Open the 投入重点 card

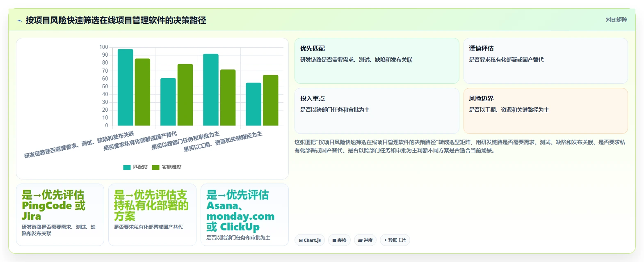click(x=377, y=111)
